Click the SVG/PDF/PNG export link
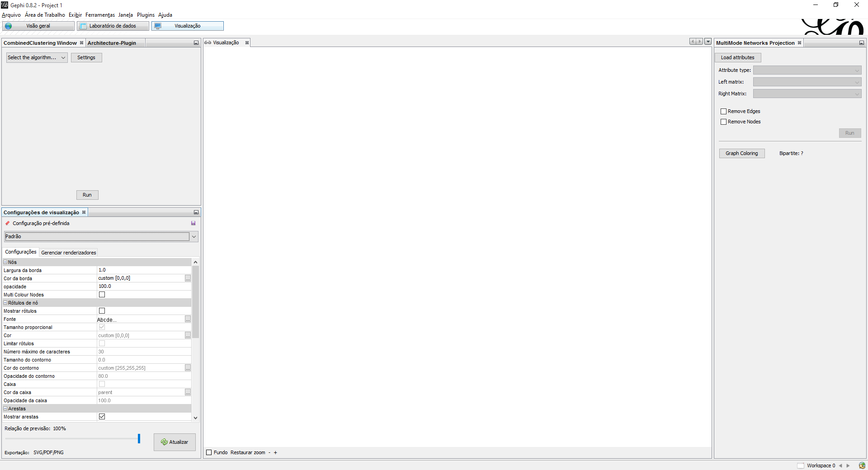 [x=48, y=452]
